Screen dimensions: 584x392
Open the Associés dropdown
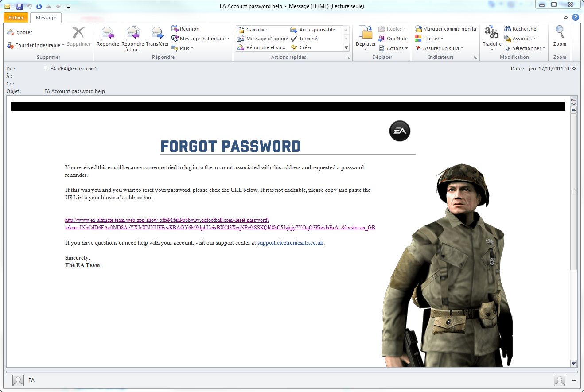click(x=534, y=39)
